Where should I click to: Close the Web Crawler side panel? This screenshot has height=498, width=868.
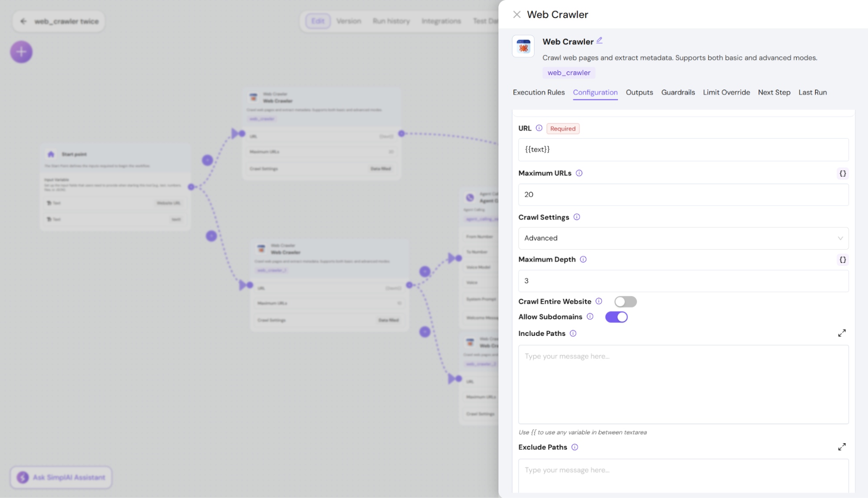pos(517,14)
